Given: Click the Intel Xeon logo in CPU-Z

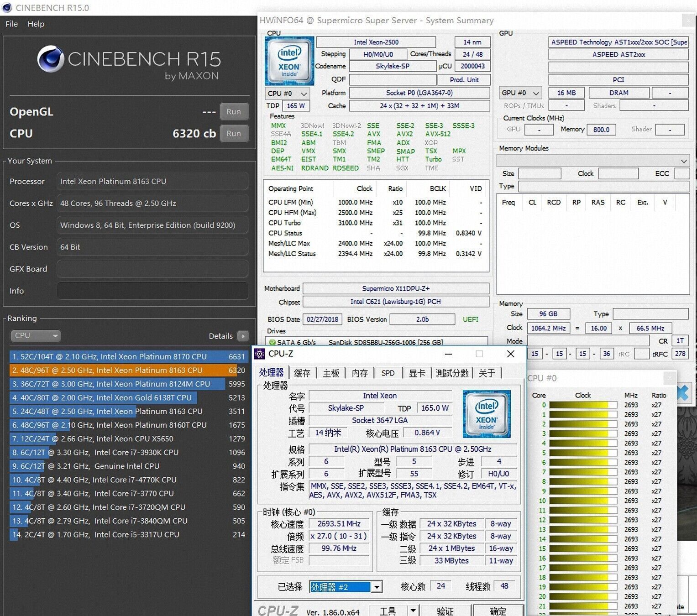Looking at the screenshot, I should (x=486, y=414).
